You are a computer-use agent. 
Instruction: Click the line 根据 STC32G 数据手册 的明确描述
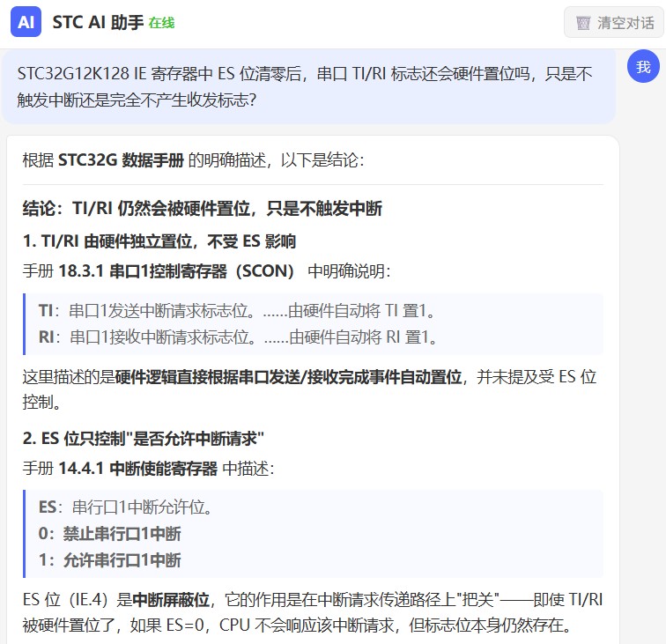tap(193, 160)
